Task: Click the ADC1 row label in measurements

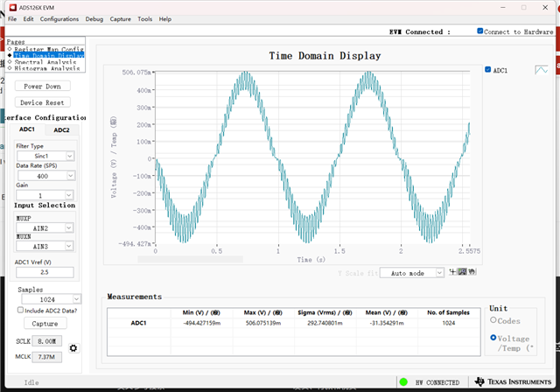Action: (138, 323)
